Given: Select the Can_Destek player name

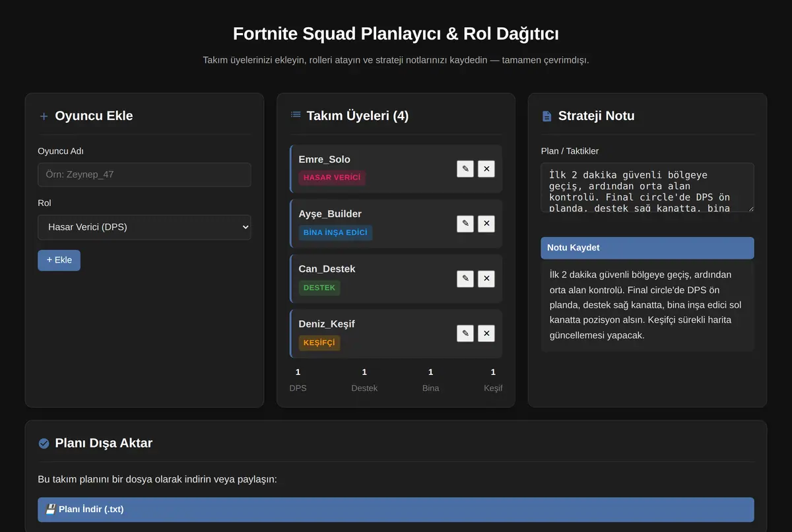Looking at the screenshot, I should click(x=327, y=269).
